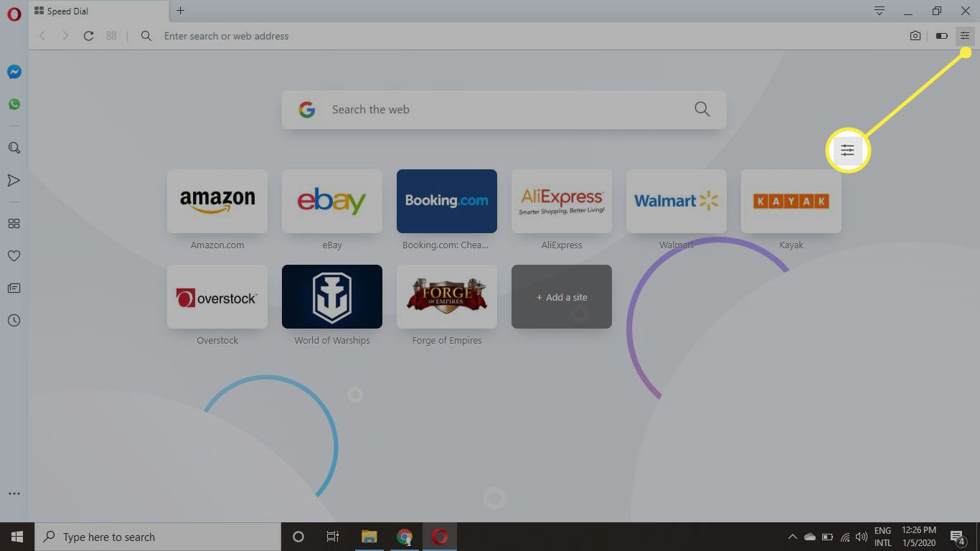Click the address bar magnifier icon

tap(146, 36)
